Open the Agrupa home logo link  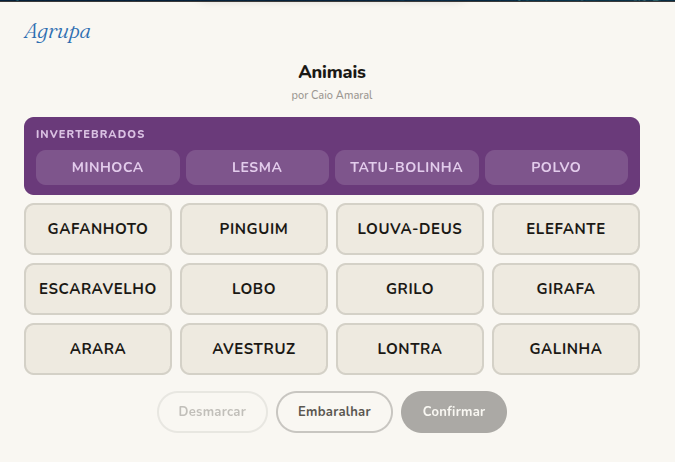point(57,32)
